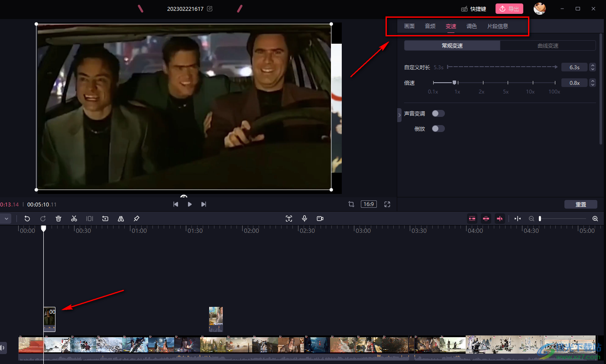
Task: Decrease the speed multiplier with the down stepper
Action: tap(593, 85)
